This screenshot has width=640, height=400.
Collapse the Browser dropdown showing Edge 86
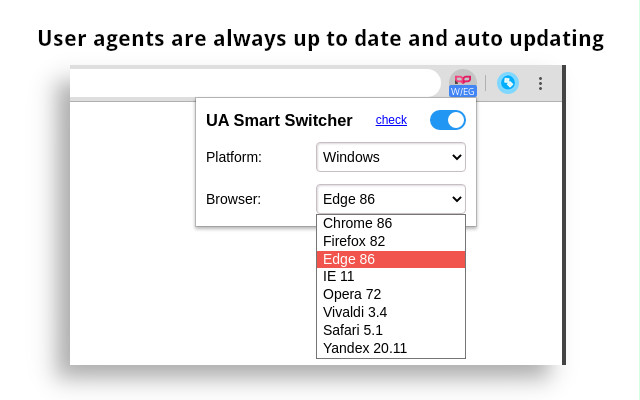click(x=391, y=199)
